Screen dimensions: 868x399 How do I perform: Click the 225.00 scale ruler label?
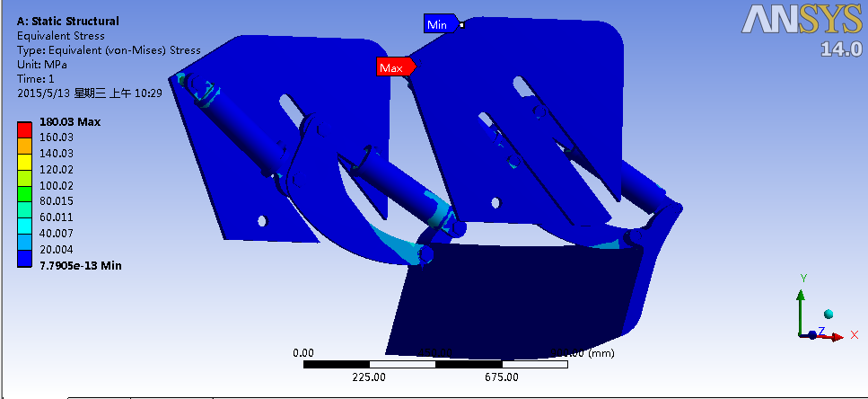(x=369, y=377)
